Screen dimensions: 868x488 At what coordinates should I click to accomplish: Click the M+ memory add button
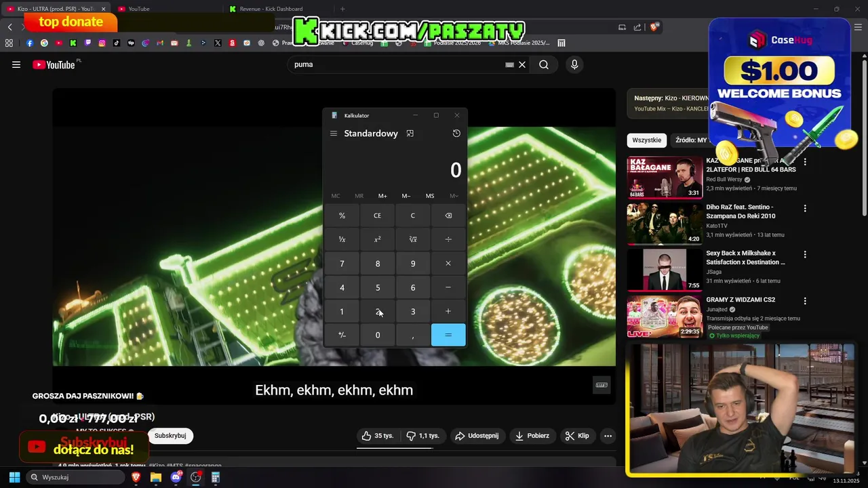tap(382, 196)
